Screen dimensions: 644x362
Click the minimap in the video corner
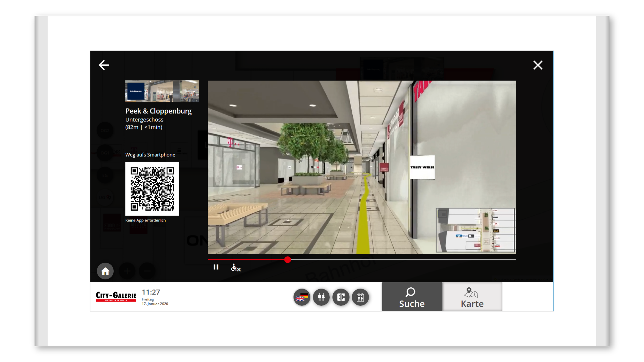pyautogui.click(x=475, y=230)
